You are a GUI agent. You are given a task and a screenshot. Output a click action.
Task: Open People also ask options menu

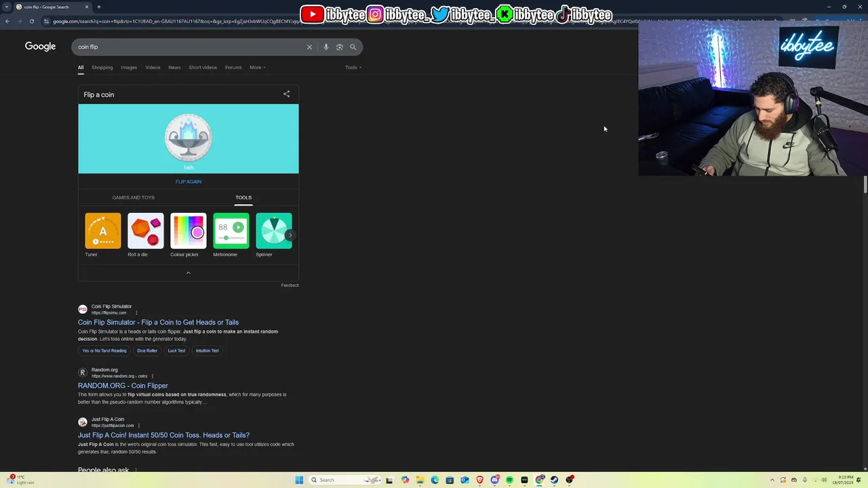(x=136, y=470)
